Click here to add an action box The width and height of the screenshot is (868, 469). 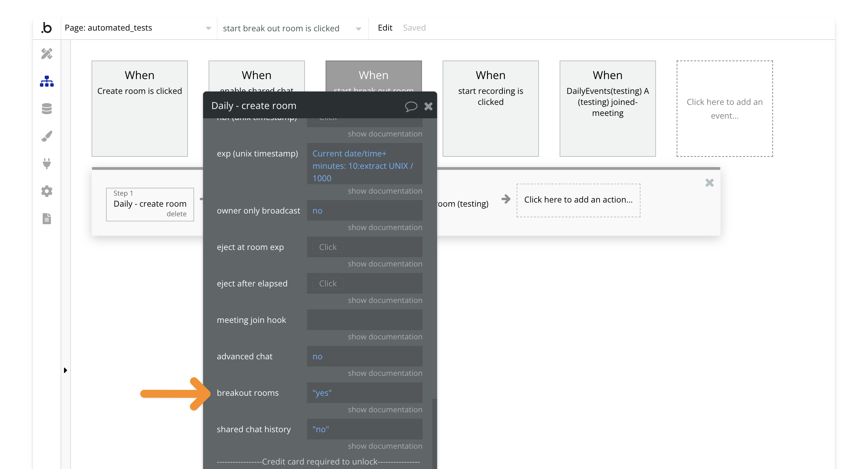[579, 200]
